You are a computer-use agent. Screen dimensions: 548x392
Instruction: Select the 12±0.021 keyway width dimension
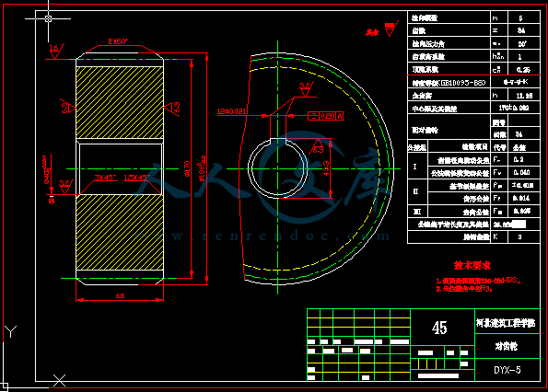[x=232, y=111]
